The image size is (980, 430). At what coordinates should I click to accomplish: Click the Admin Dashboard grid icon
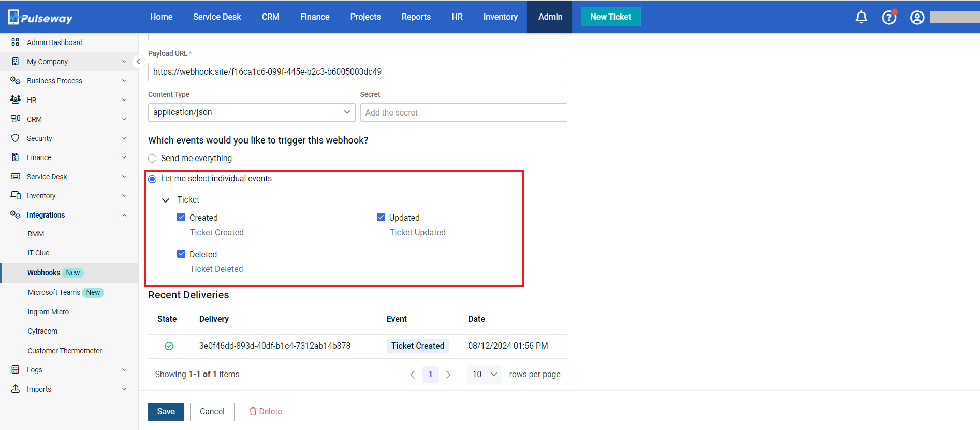coord(16,42)
